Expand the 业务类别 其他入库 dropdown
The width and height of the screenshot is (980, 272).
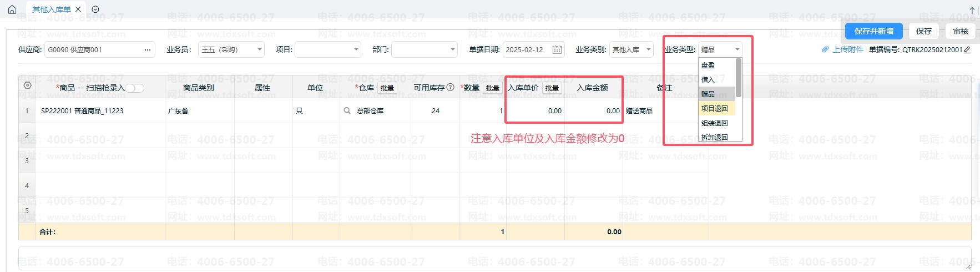[648, 49]
